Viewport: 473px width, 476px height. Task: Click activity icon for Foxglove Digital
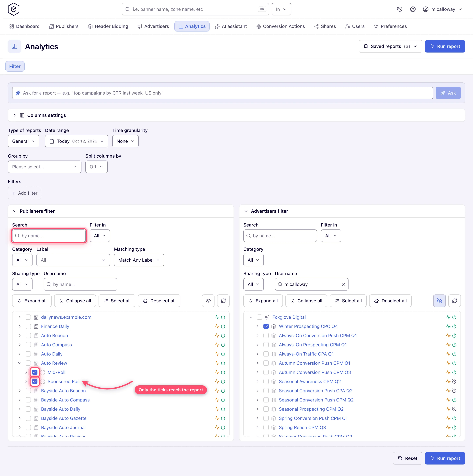click(448, 317)
